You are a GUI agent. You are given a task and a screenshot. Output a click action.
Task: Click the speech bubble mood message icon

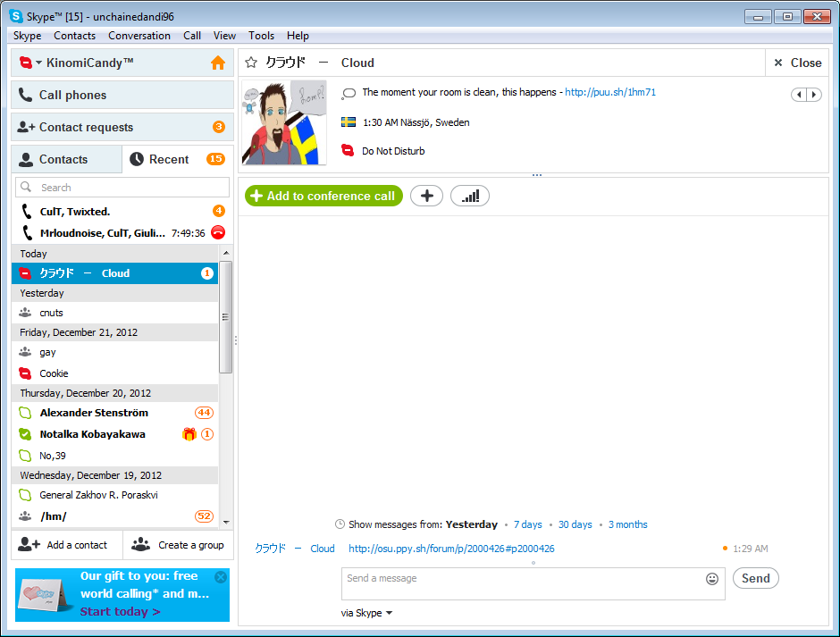point(349,94)
